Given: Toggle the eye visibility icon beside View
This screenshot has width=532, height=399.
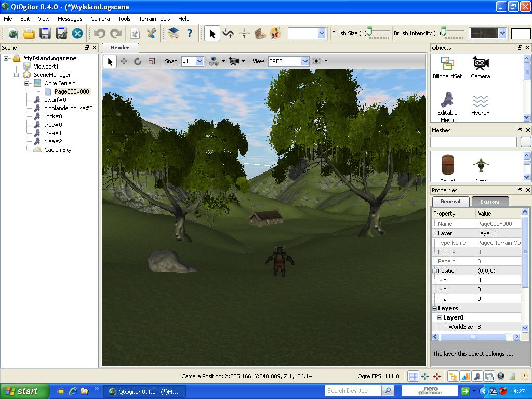Looking at the screenshot, I should click(316, 61).
